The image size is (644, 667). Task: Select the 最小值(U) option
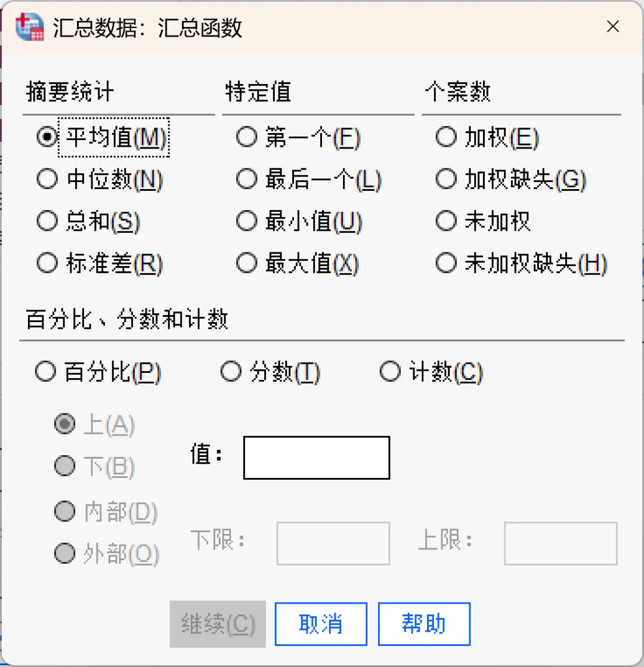(246, 221)
